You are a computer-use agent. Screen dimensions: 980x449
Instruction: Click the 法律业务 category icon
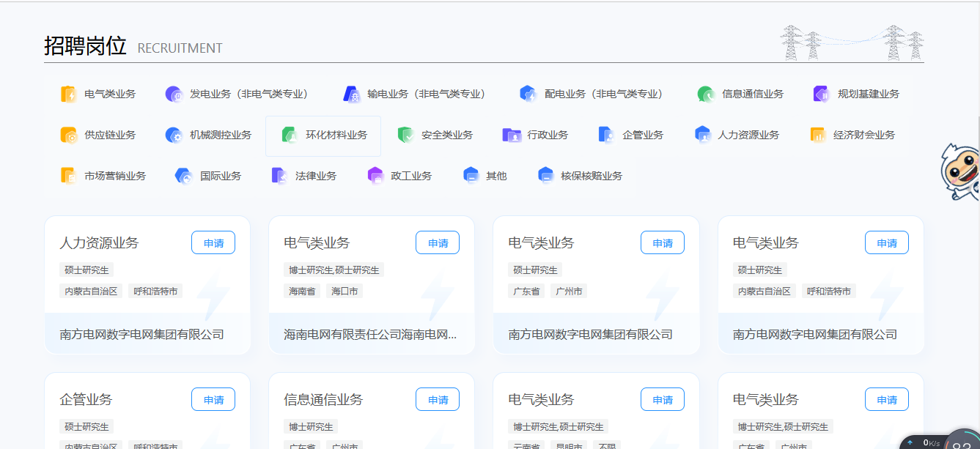[x=279, y=176]
